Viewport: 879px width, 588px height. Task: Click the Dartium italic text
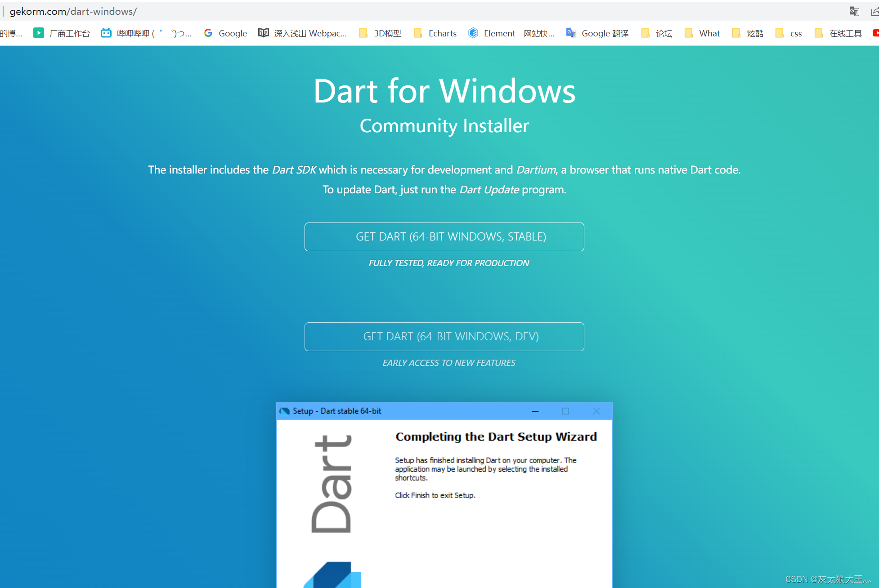pyautogui.click(x=536, y=170)
